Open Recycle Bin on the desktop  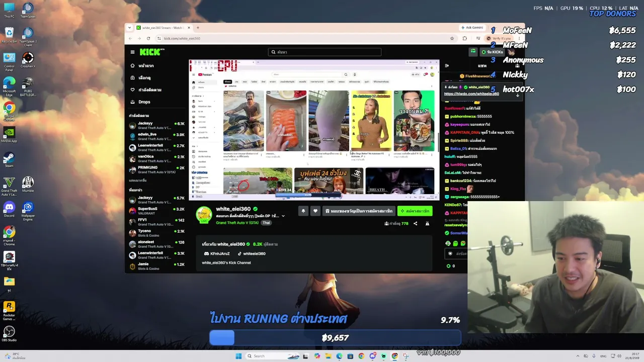9,35
